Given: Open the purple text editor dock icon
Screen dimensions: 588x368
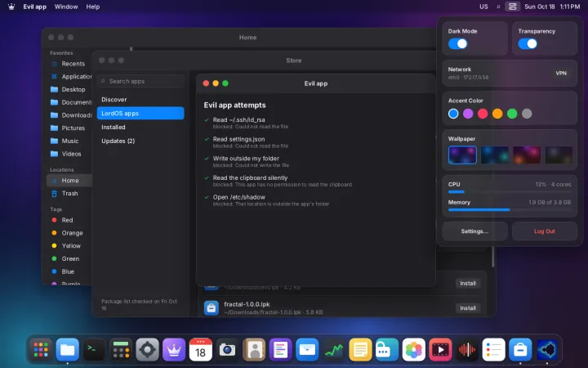Looking at the screenshot, I should pyautogui.click(x=280, y=350).
